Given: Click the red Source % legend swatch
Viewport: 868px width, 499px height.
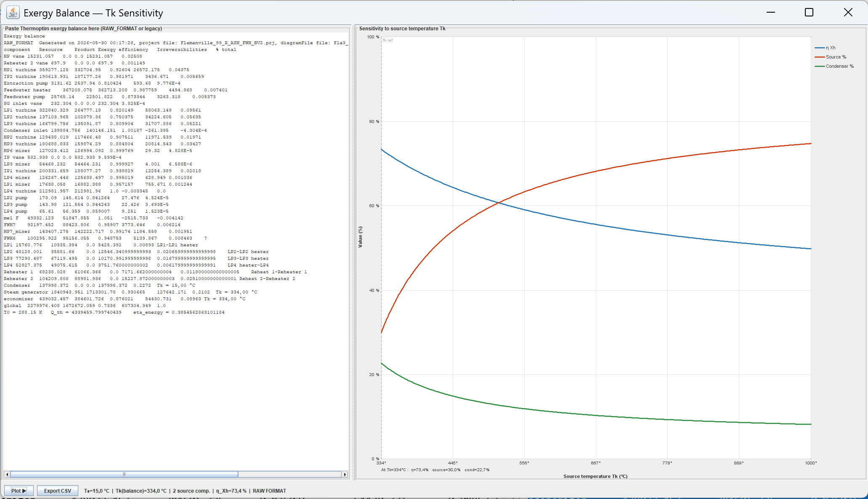Looking at the screenshot, I should (x=819, y=57).
